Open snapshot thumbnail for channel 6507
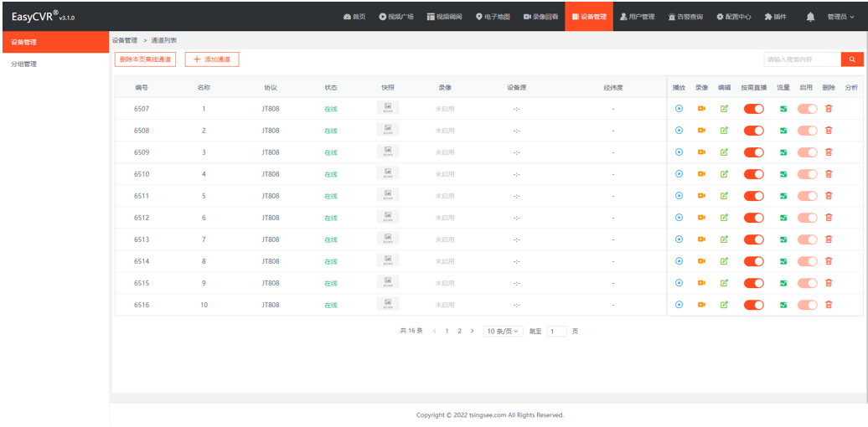This screenshot has width=868, height=427. pyautogui.click(x=387, y=108)
